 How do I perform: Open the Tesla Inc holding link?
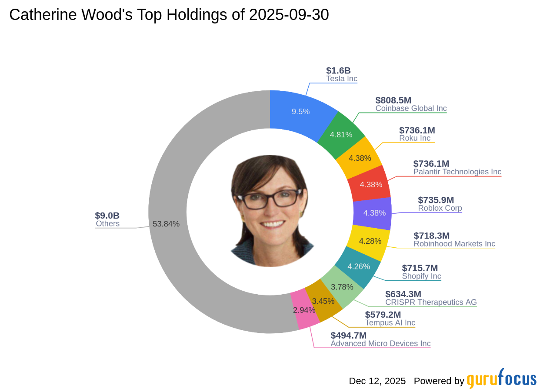click(x=342, y=79)
